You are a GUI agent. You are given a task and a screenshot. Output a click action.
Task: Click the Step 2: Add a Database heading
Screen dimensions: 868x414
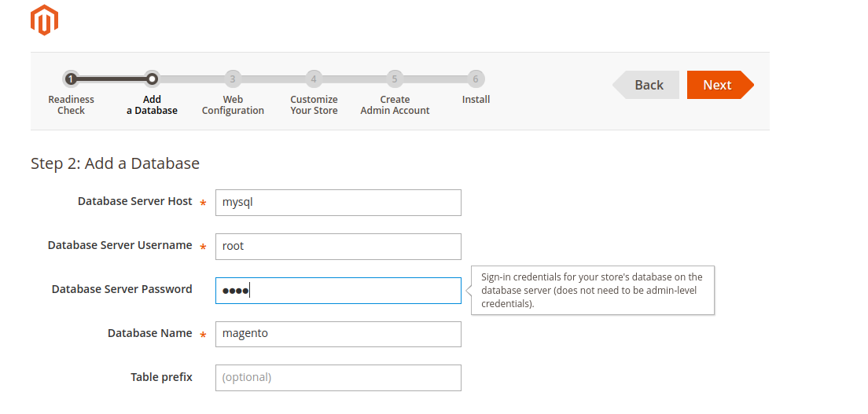coord(115,164)
